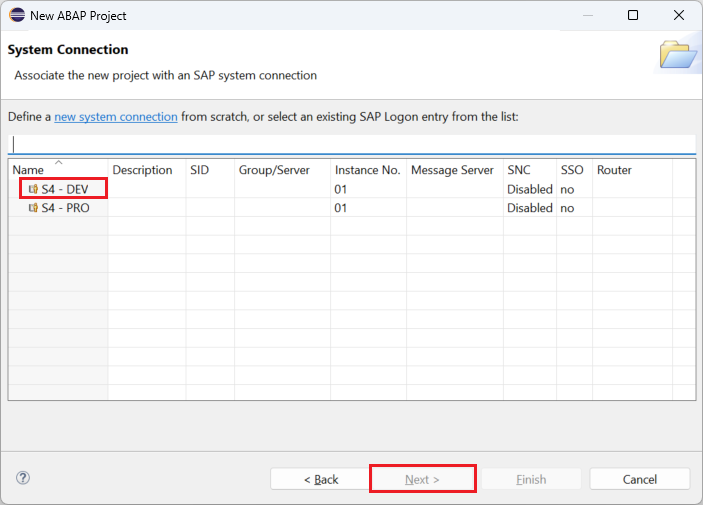Click into the filter text field

coord(350,144)
